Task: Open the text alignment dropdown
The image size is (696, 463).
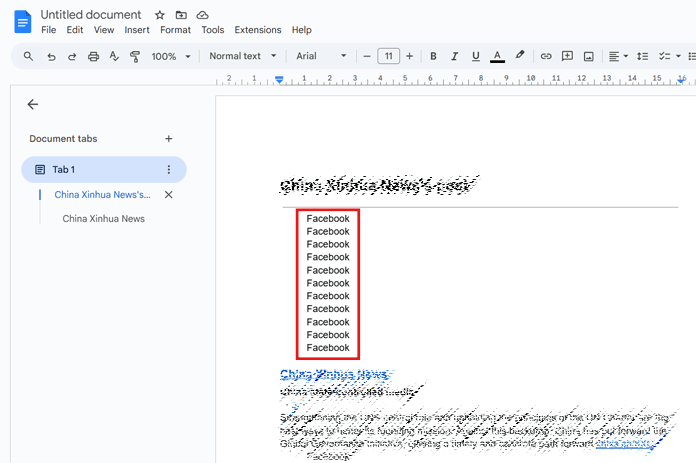Action: point(618,56)
